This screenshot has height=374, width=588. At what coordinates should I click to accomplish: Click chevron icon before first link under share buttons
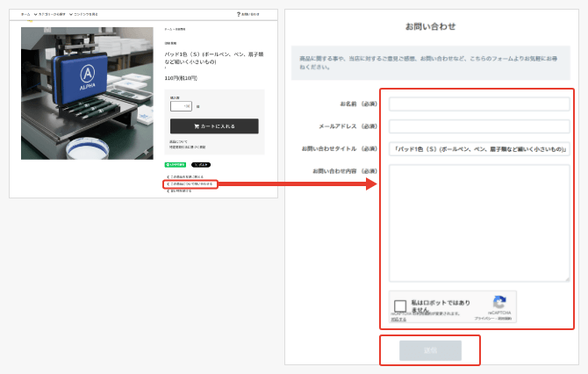168,176
